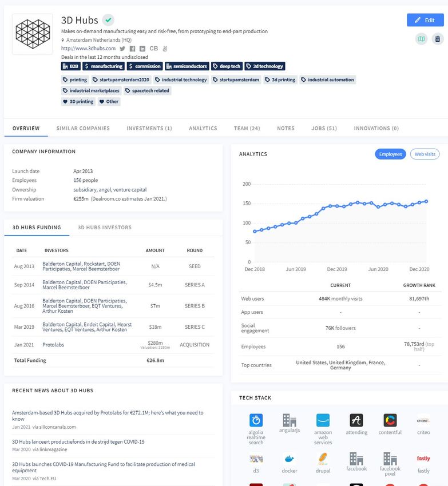Open the attending tech icon
The width and height of the screenshot is (448, 486).
[x=356, y=420]
